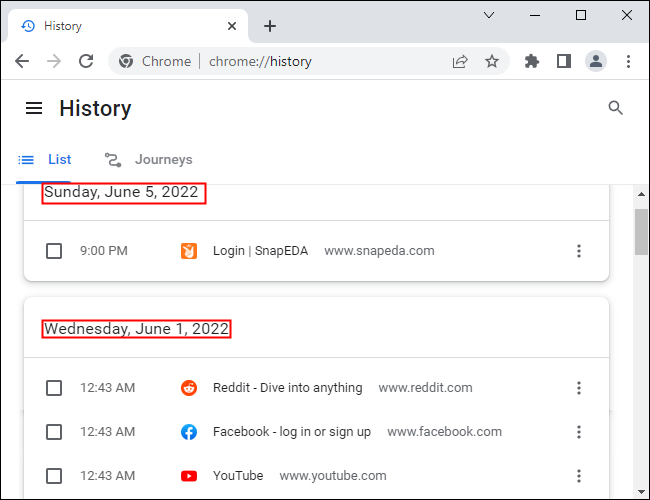Search history with the magnifier icon
The width and height of the screenshot is (650, 500).
[616, 108]
